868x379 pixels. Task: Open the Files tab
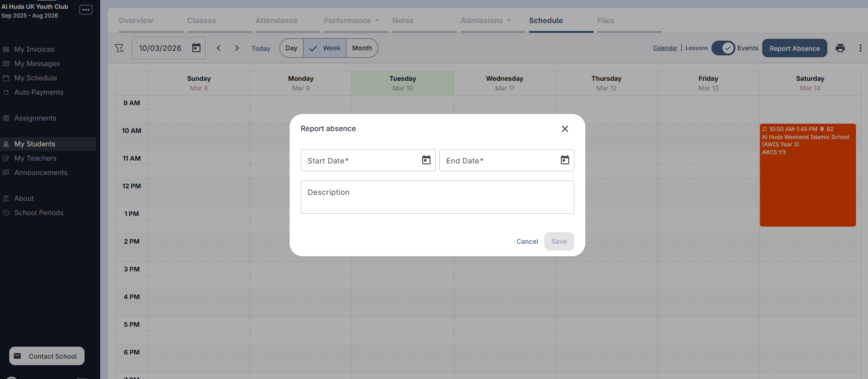(x=606, y=21)
